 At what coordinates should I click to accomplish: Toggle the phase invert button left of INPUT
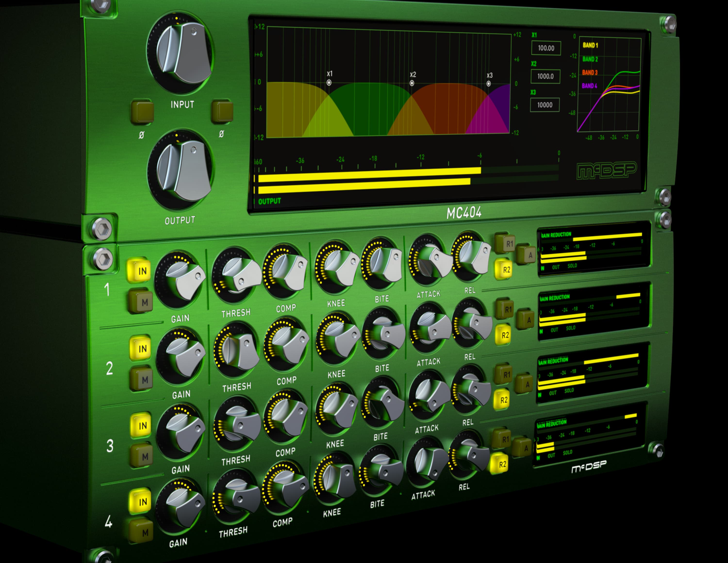pos(142,112)
